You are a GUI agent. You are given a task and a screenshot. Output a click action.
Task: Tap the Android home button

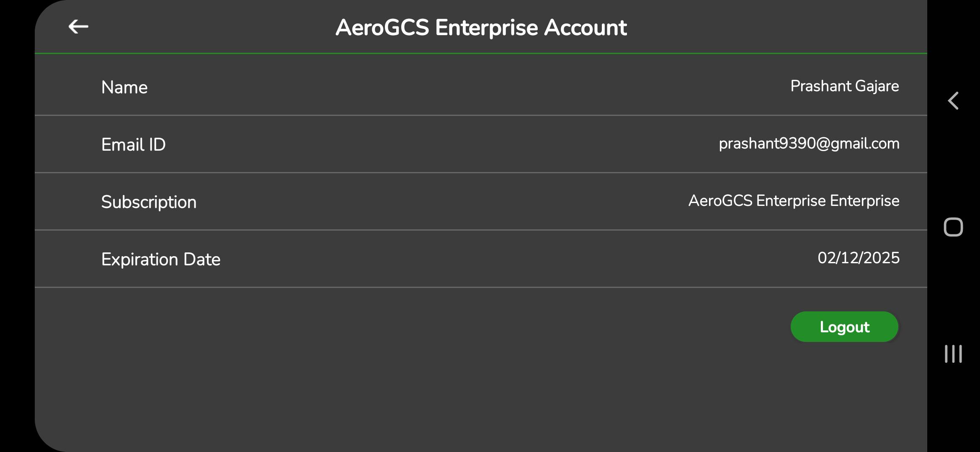click(953, 227)
